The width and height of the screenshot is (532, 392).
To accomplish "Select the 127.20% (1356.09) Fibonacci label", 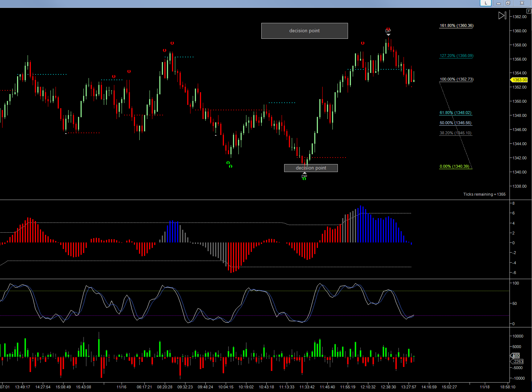I will [x=457, y=56].
